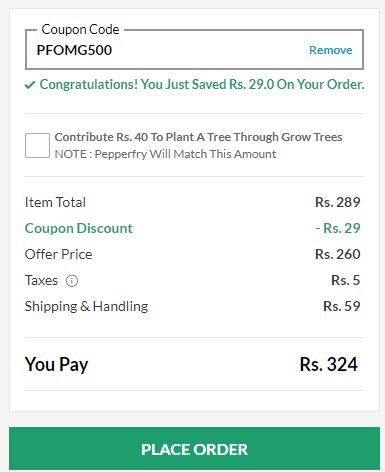The width and height of the screenshot is (385, 472).
Task: Click the Contribute Rs. 40 Grow Trees label
Action: (x=198, y=137)
